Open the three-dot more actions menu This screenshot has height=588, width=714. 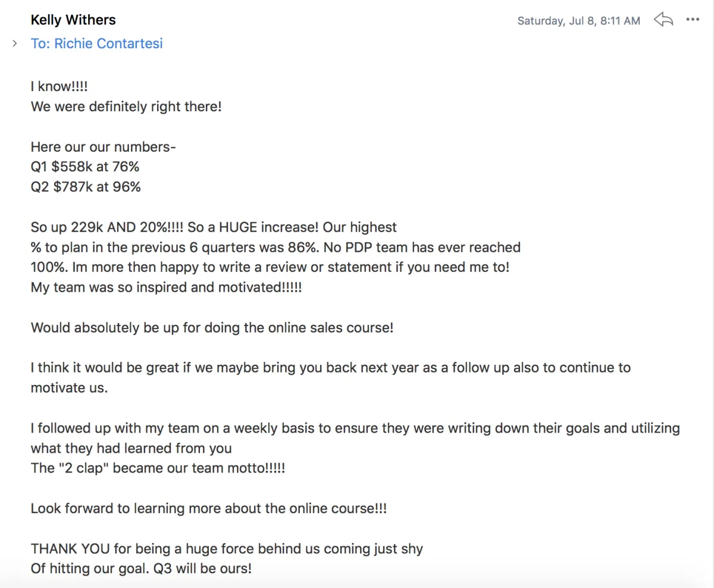pos(693,20)
